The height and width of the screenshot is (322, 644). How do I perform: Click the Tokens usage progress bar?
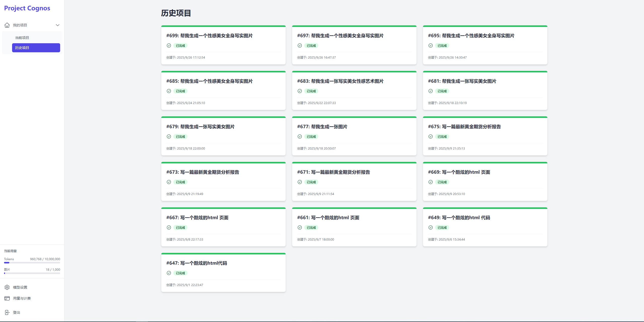click(x=32, y=263)
